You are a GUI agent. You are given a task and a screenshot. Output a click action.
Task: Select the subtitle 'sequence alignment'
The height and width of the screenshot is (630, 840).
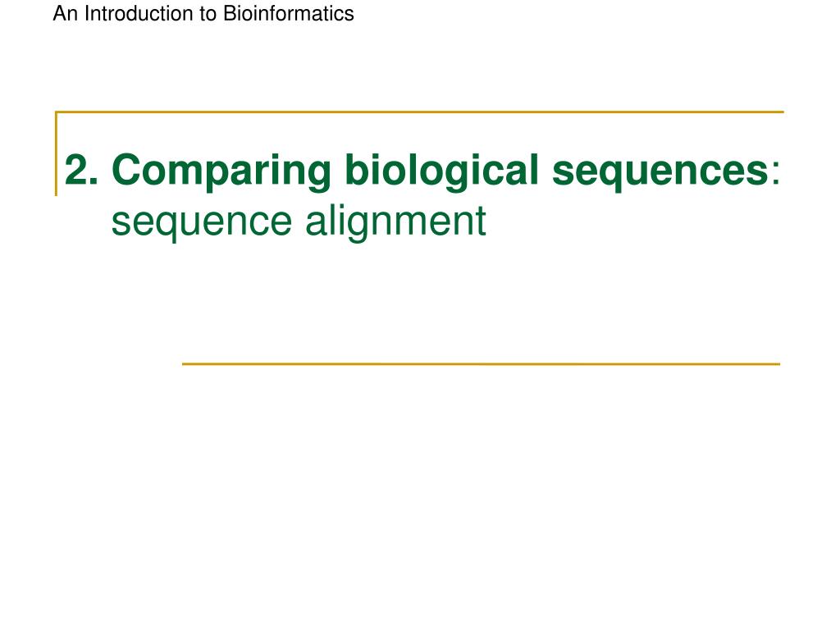[299, 221]
